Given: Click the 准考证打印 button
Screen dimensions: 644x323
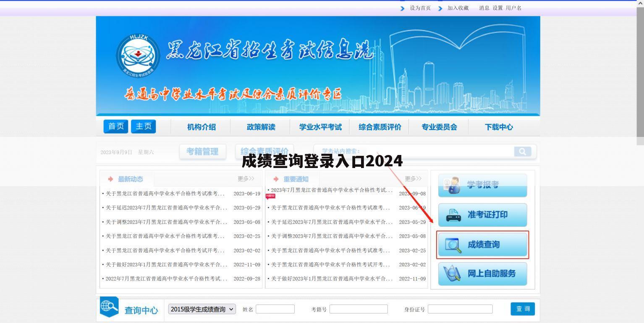Looking at the screenshot, I should pyautogui.click(x=482, y=215).
